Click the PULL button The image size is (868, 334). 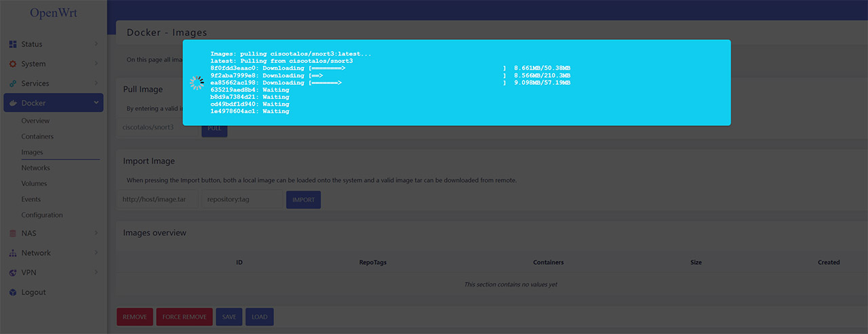214,127
